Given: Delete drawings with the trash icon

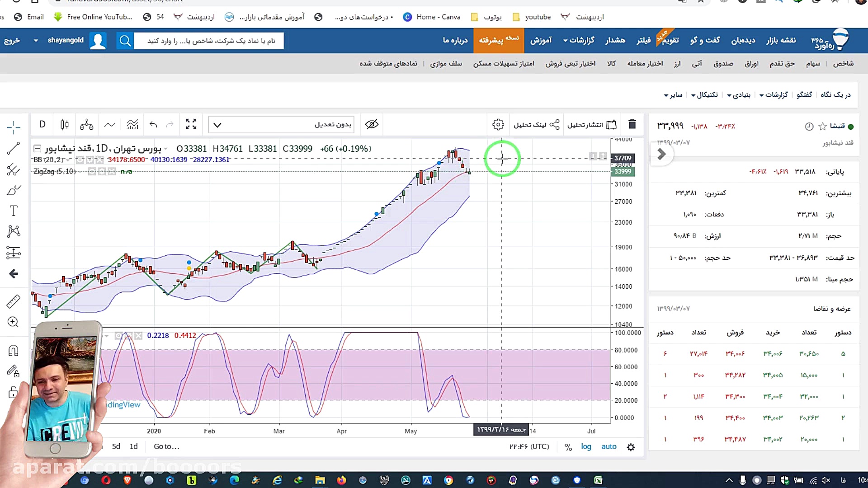Looking at the screenshot, I should pyautogui.click(x=632, y=124).
